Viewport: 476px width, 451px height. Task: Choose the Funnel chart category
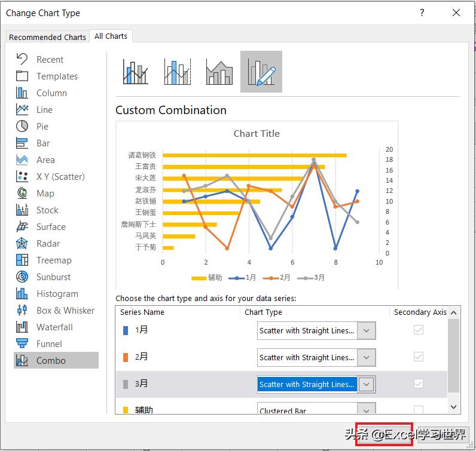coord(49,344)
